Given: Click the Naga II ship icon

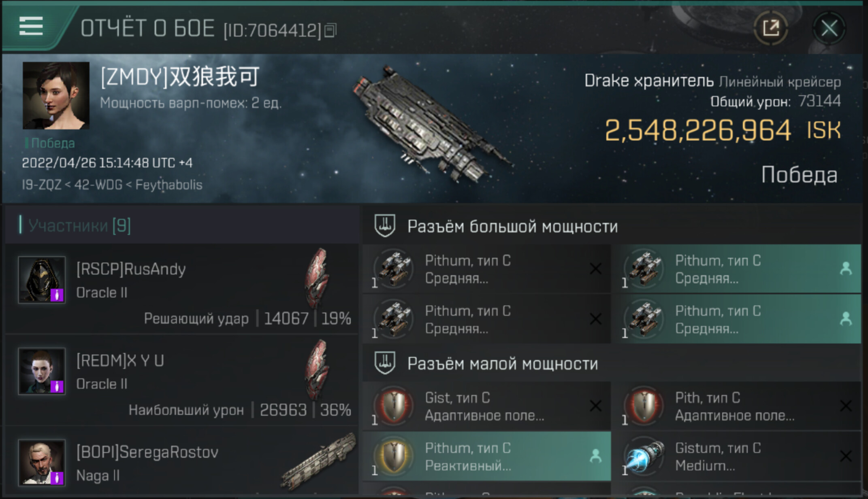Looking at the screenshot, I should coord(318,461).
